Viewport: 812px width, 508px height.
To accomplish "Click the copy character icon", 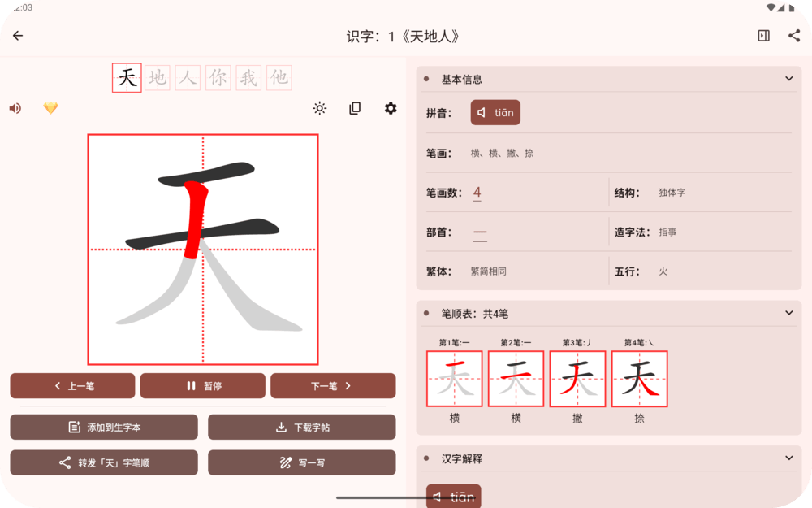I will pyautogui.click(x=355, y=108).
